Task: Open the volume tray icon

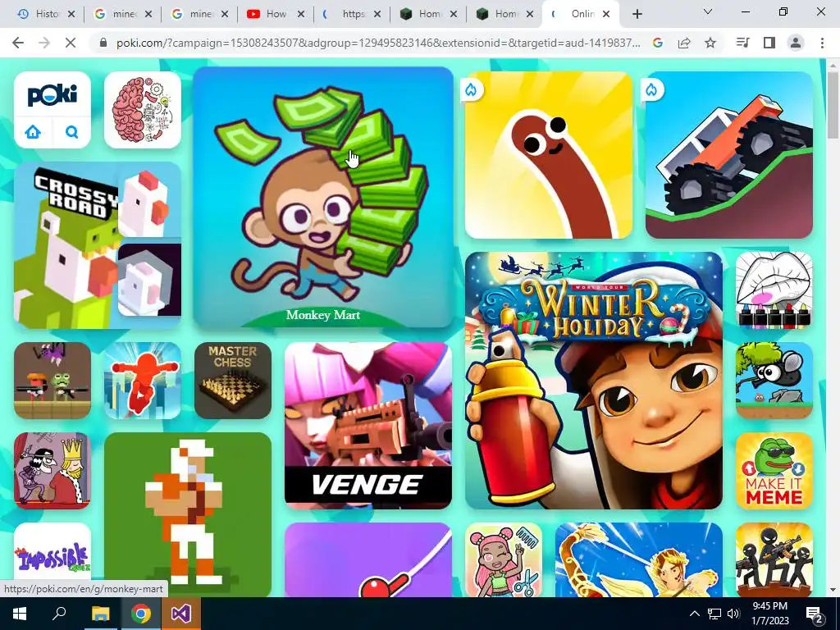Action: click(x=733, y=614)
